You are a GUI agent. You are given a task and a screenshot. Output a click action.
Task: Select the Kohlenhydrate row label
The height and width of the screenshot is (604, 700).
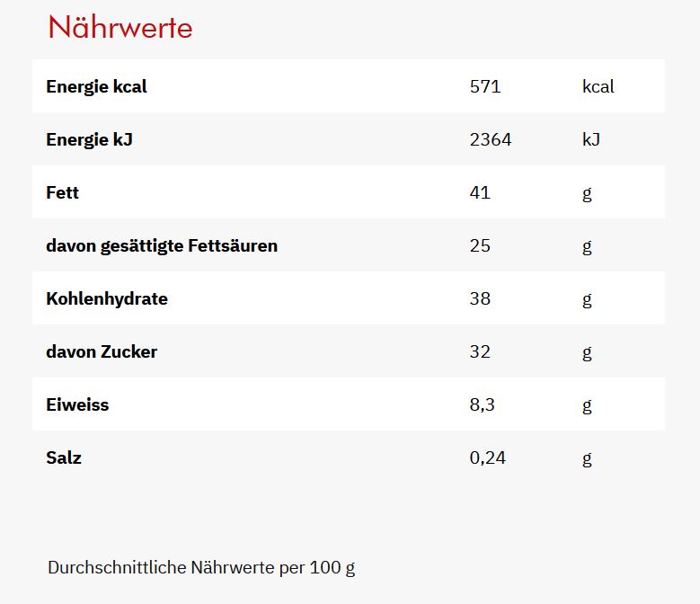pyautogui.click(x=107, y=298)
